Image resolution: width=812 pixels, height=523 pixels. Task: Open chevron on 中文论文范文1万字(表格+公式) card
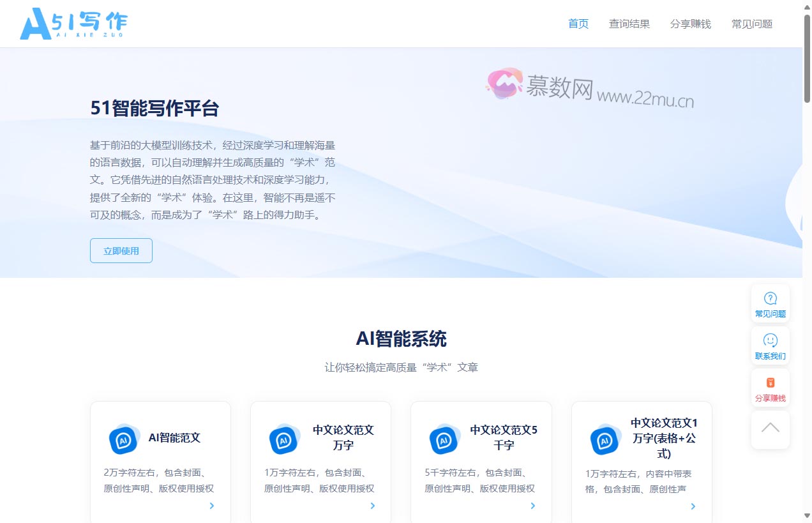(693, 506)
